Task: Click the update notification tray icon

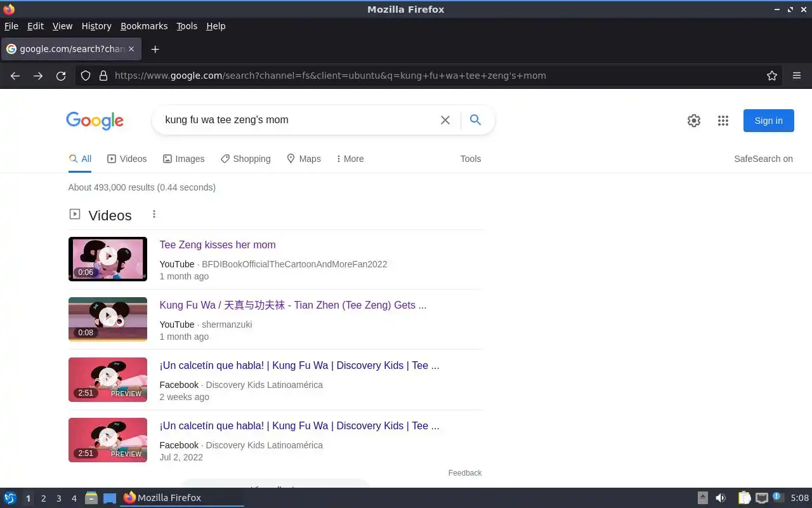Action: click(x=778, y=497)
